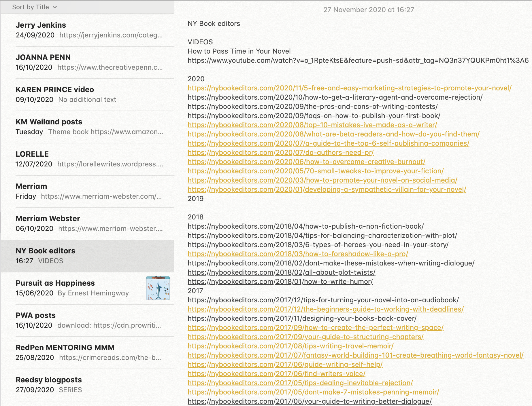Viewport: 532px width, 406px height.
Task: Select the Reedsy blogposts note
Action: [88, 385]
